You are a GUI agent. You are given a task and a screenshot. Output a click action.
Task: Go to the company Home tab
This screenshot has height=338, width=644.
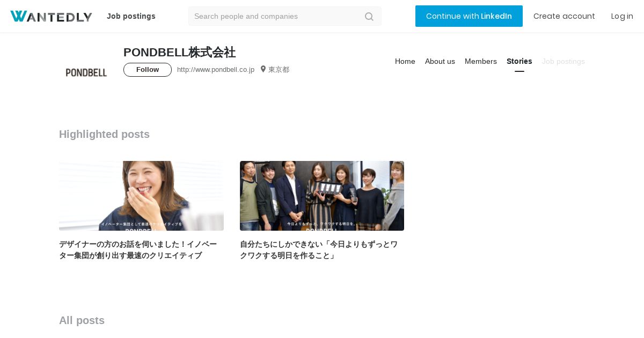405,61
